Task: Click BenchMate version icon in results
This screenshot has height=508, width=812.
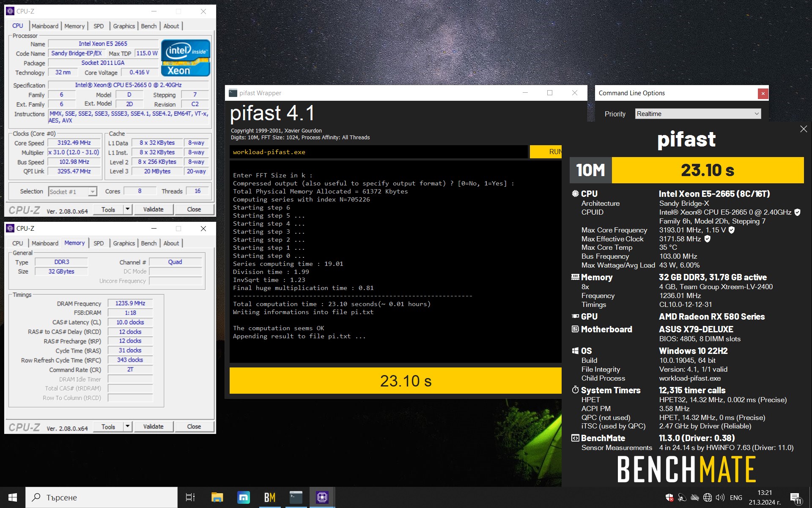Action: 575,438
